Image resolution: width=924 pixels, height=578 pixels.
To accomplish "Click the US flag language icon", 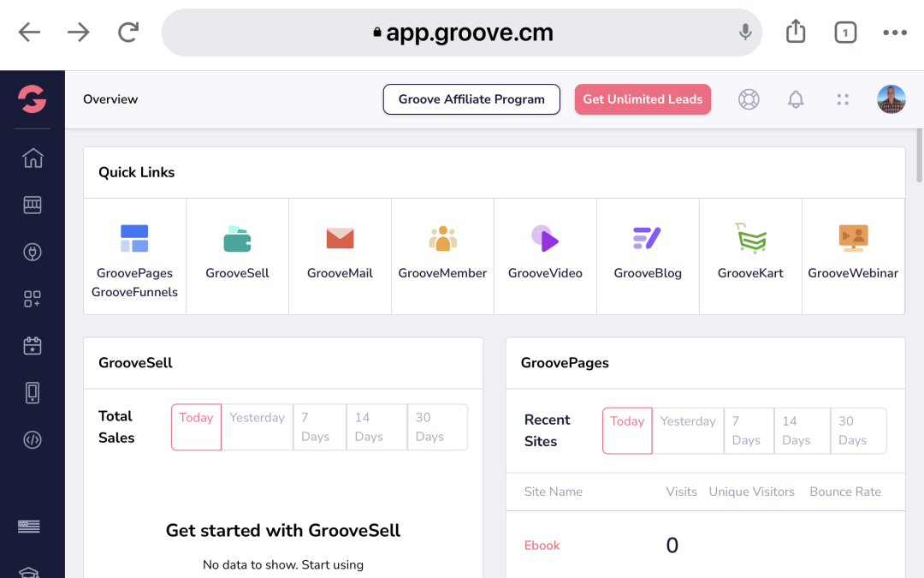I will tap(29, 526).
